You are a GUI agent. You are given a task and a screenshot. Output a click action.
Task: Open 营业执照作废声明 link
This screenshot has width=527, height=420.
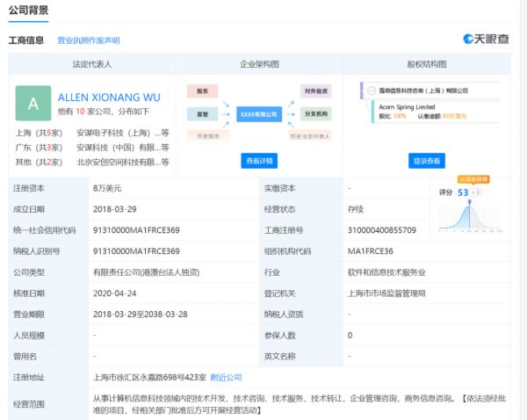(88, 40)
